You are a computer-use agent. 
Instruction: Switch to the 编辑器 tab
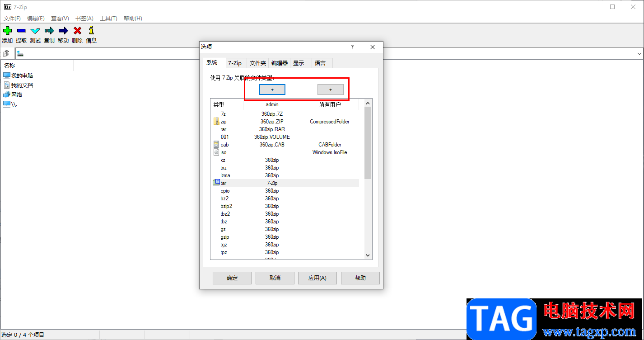(x=280, y=63)
